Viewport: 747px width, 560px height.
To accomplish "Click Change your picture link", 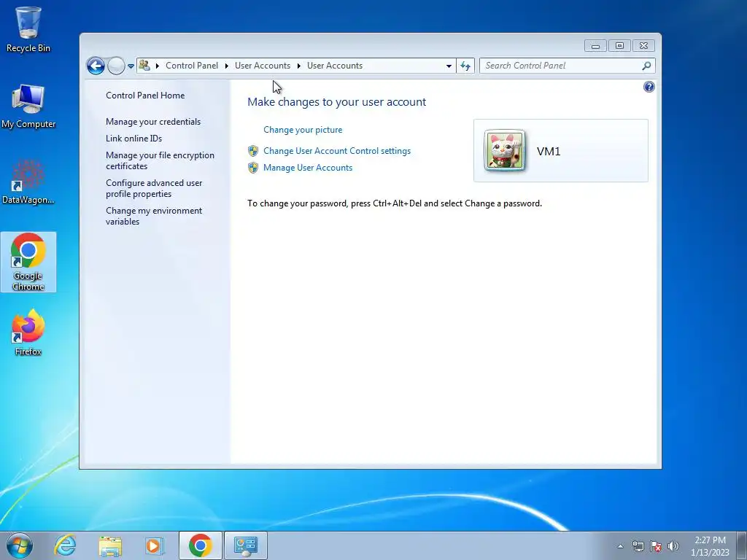I will (x=303, y=130).
